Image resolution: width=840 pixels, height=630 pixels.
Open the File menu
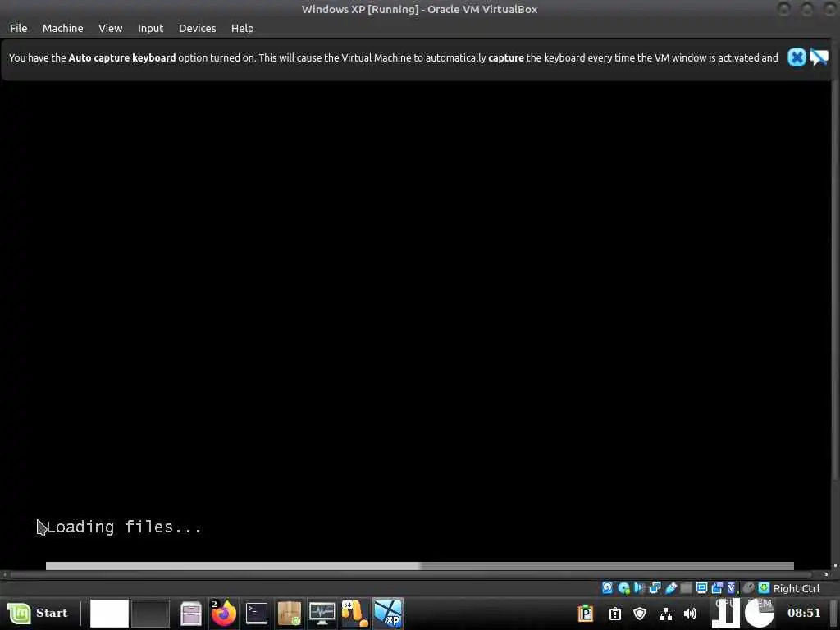coord(18,29)
